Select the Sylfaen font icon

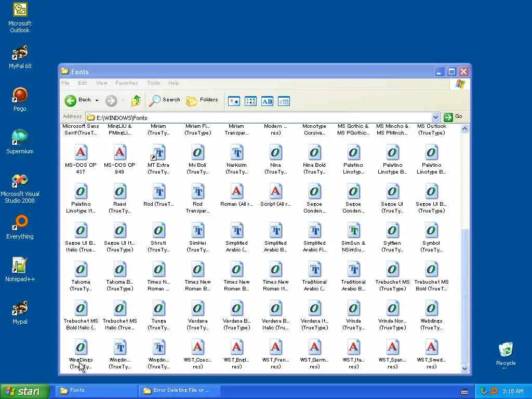point(392,230)
